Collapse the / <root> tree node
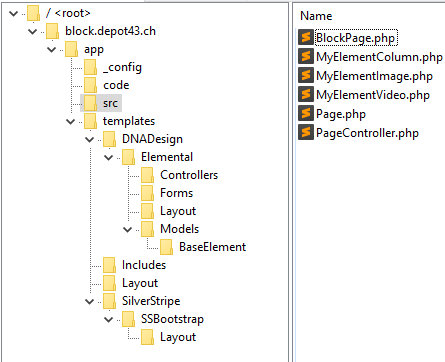This screenshot has width=445, height=362. coord(14,14)
